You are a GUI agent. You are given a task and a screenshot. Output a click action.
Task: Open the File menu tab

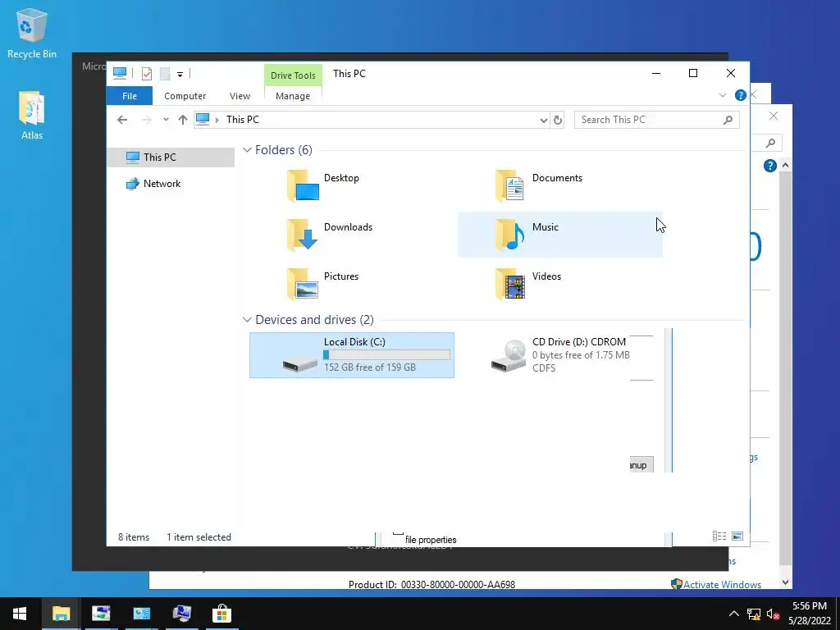pos(129,96)
